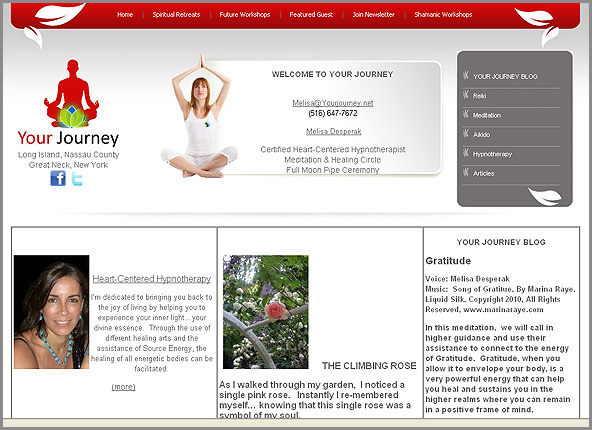Click the leaf bullet beside Reiki
This screenshot has height=430, width=592.
(x=466, y=95)
